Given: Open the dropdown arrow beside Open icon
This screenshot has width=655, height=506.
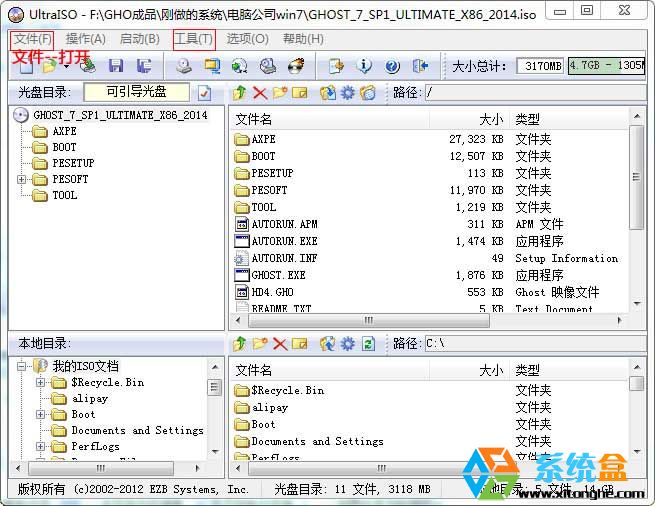Looking at the screenshot, I should coord(66,66).
